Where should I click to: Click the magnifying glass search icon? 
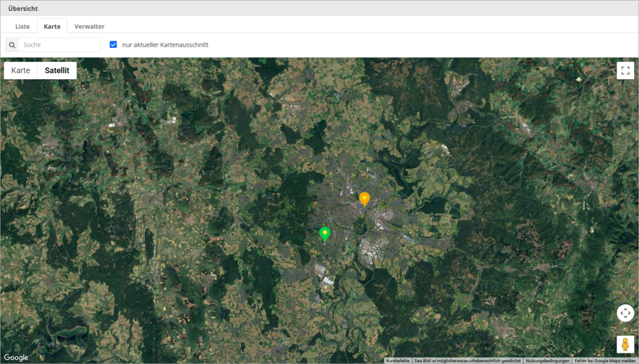12,45
